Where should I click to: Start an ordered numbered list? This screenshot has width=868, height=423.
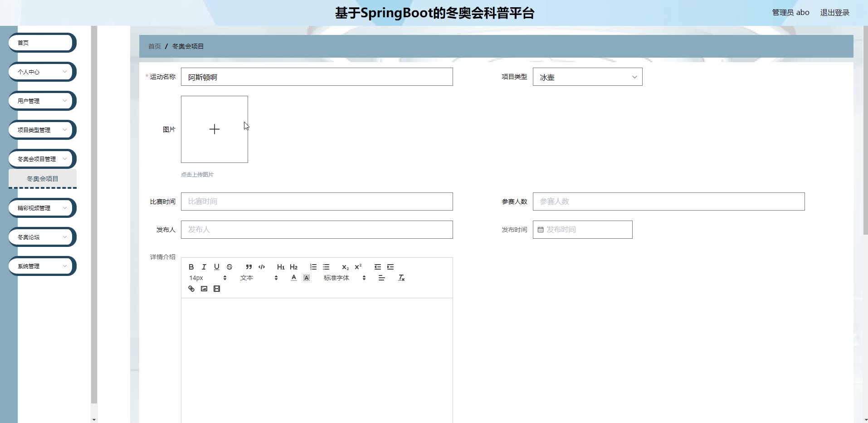pos(313,267)
